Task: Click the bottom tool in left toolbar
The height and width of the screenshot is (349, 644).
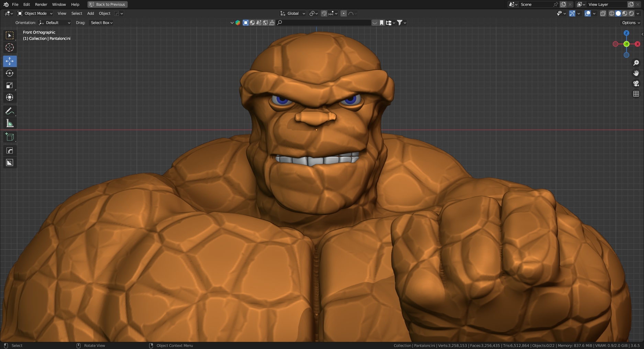Action: [10, 162]
